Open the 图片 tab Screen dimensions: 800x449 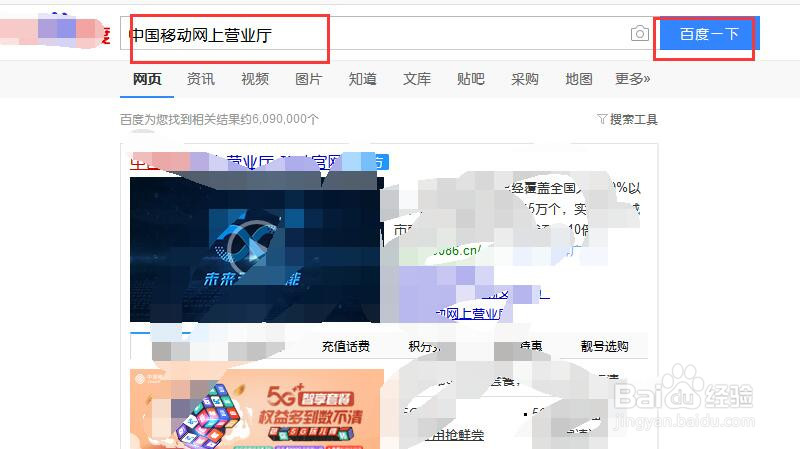click(309, 79)
